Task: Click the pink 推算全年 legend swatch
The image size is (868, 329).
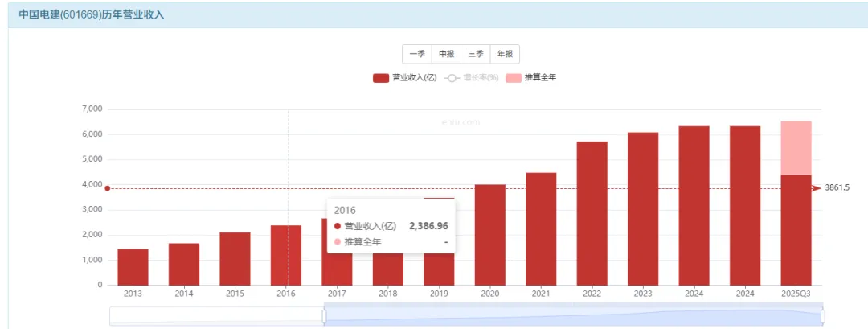Action: click(x=513, y=78)
